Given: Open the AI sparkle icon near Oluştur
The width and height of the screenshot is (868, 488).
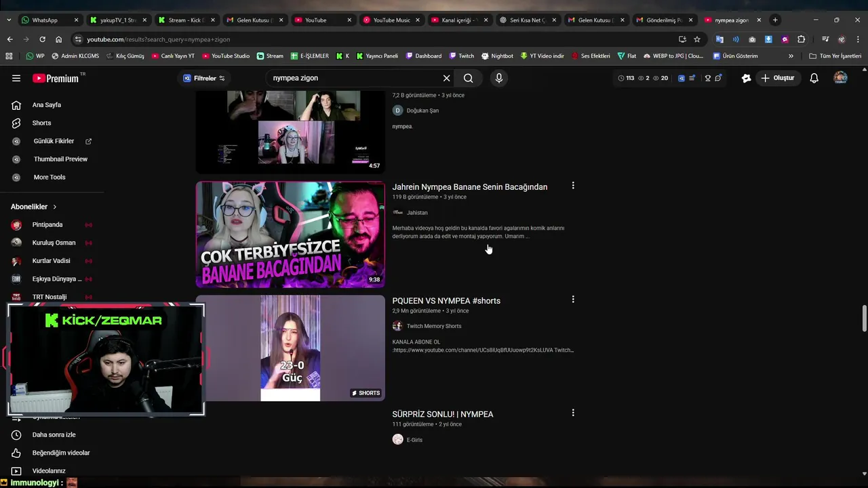Looking at the screenshot, I should [746, 78].
